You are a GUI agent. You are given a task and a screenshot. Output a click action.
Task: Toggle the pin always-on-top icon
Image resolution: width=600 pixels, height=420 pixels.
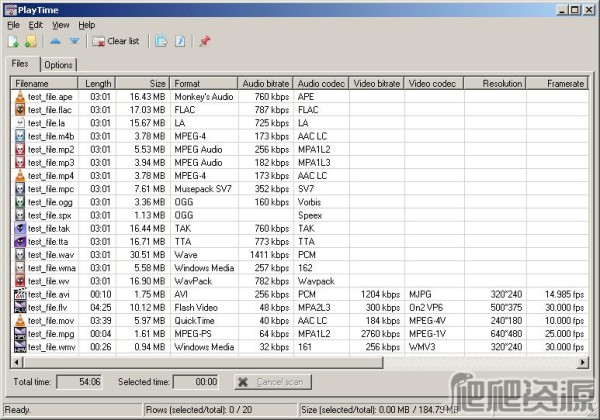pyautogui.click(x=205, y=41)
